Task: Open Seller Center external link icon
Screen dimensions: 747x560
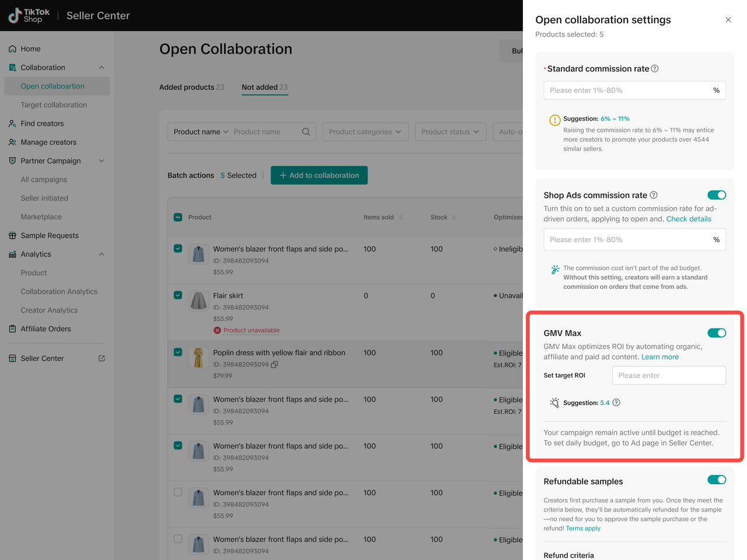Action: [x=102, y=358]
